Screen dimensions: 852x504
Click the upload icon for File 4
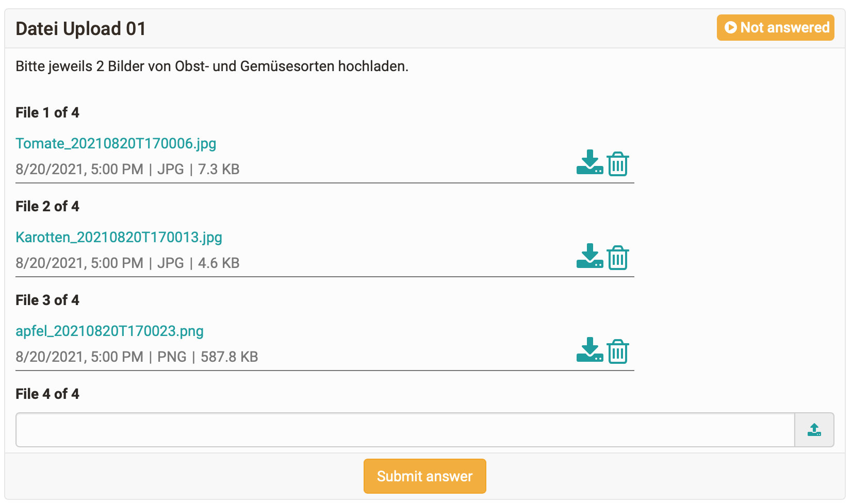(x=814, y=430)
